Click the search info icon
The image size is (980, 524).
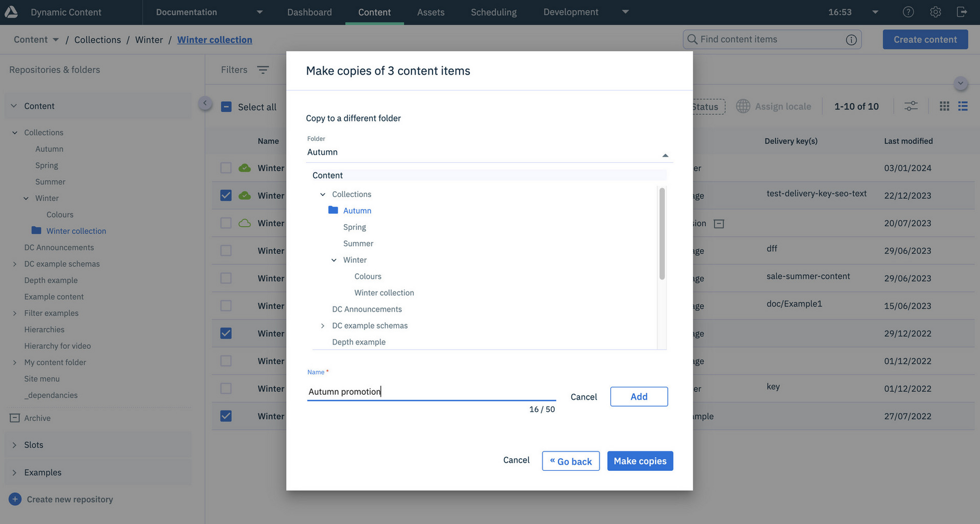851,40
